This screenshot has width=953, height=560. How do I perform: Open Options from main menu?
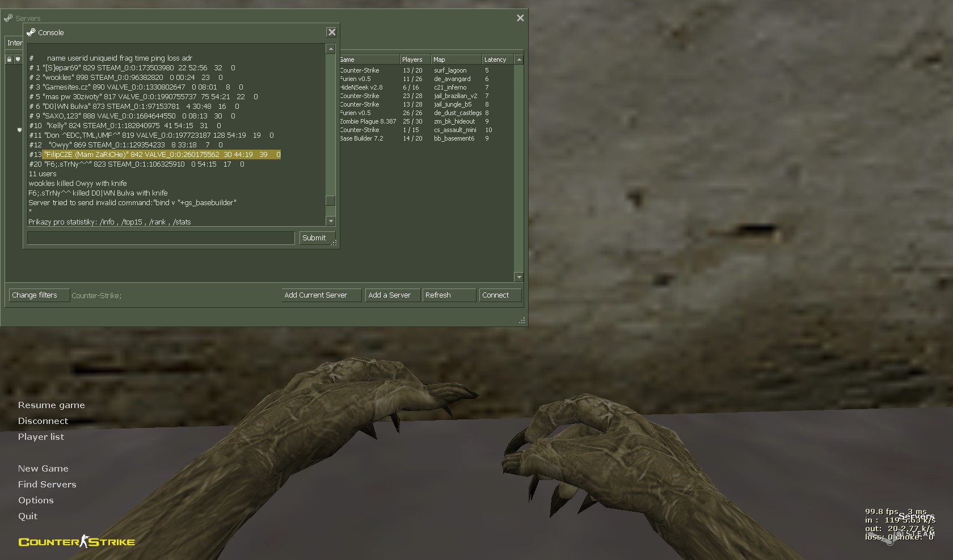[36, 500]
